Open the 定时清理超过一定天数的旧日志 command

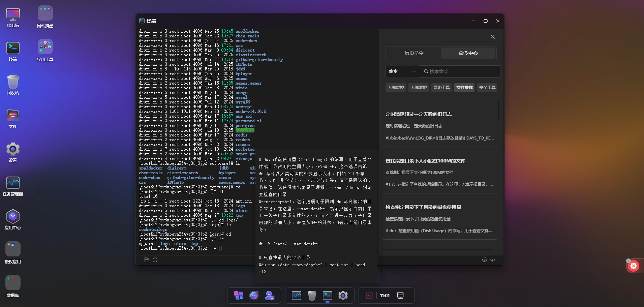tap(419, 115)
